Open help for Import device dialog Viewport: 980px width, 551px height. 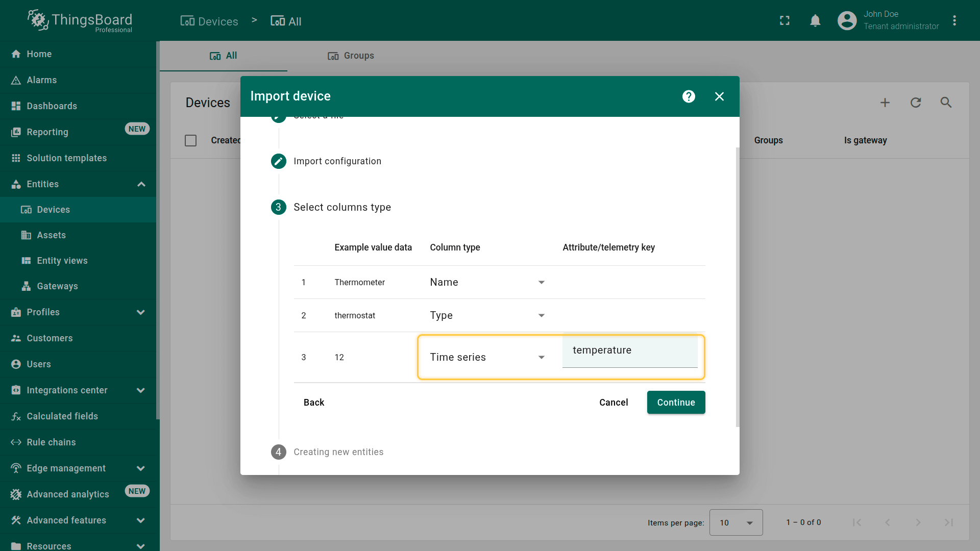coord(689,96)
